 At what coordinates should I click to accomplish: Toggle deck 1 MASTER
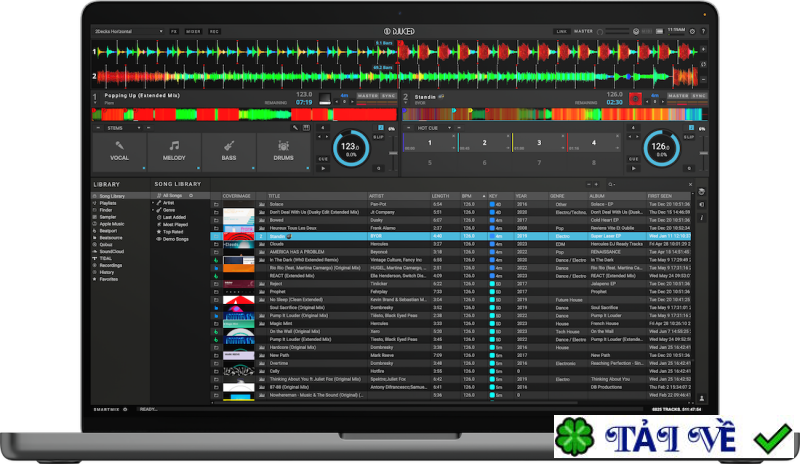coord(368,95)
